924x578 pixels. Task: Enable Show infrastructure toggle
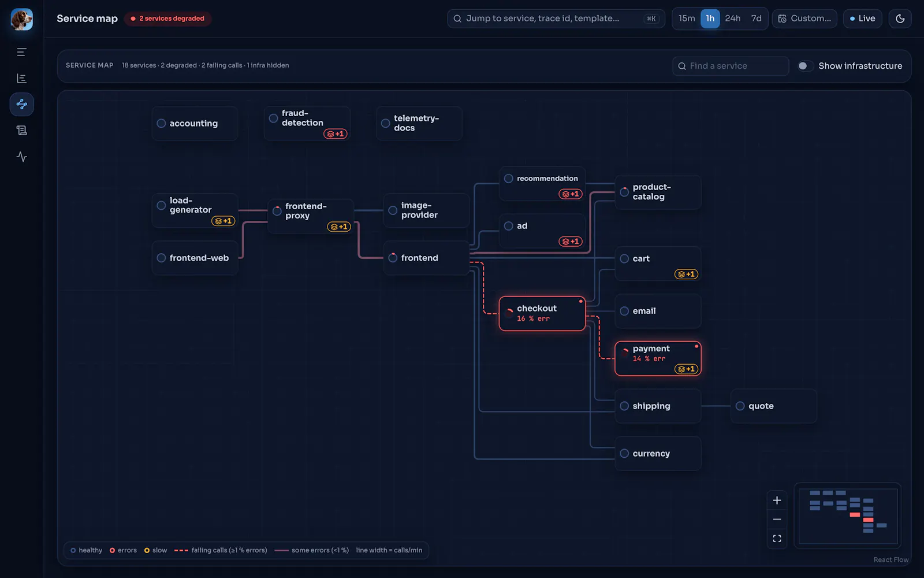point(805,66)
